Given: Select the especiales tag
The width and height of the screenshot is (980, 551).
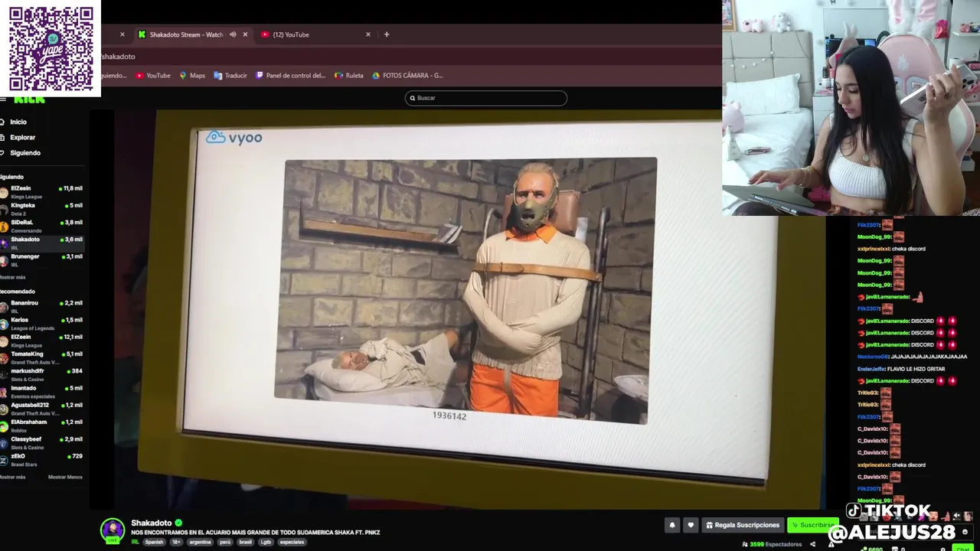Looking at the screenshot, I should 292,542.
